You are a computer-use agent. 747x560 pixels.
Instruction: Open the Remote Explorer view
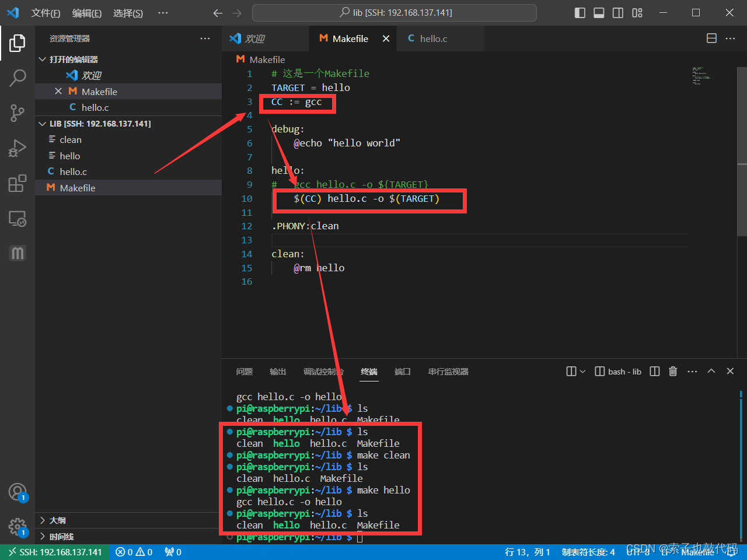pos(18,219)
